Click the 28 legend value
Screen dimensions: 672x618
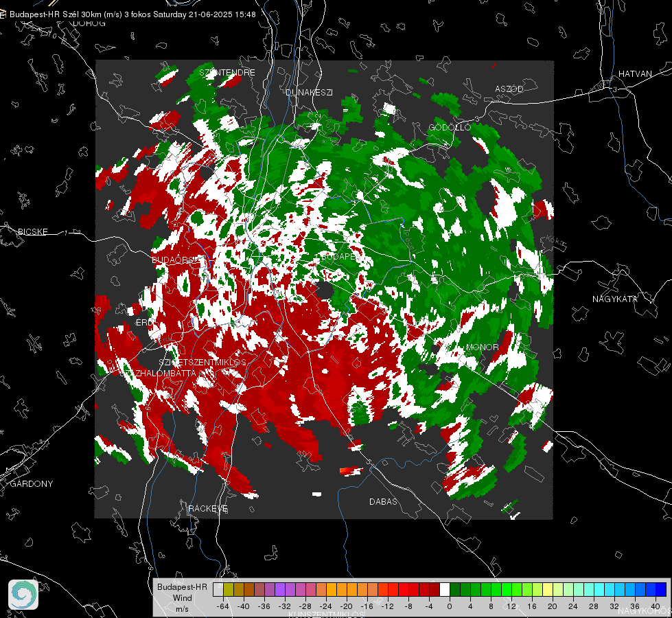[x=594, y=606]
